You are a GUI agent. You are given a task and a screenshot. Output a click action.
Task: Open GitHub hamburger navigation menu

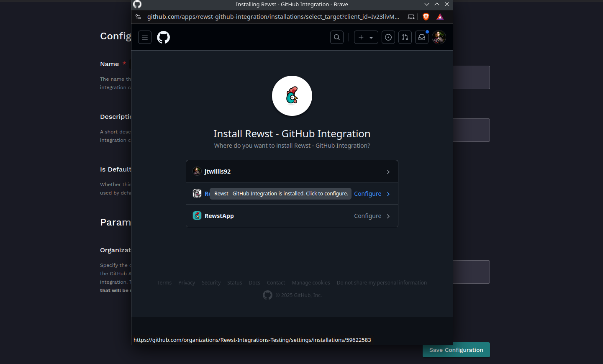[x=145, y=37]
